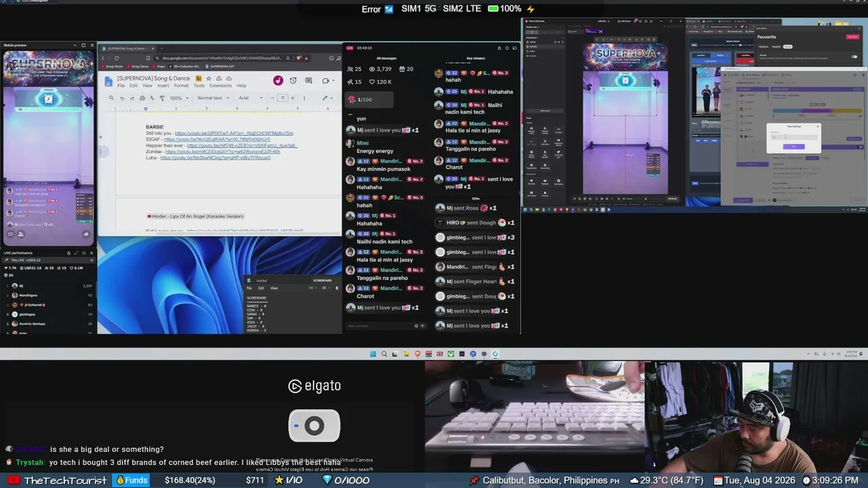Screen dimensions: 868x488
Task: Select the Key viewers column header
Action: 476,58
